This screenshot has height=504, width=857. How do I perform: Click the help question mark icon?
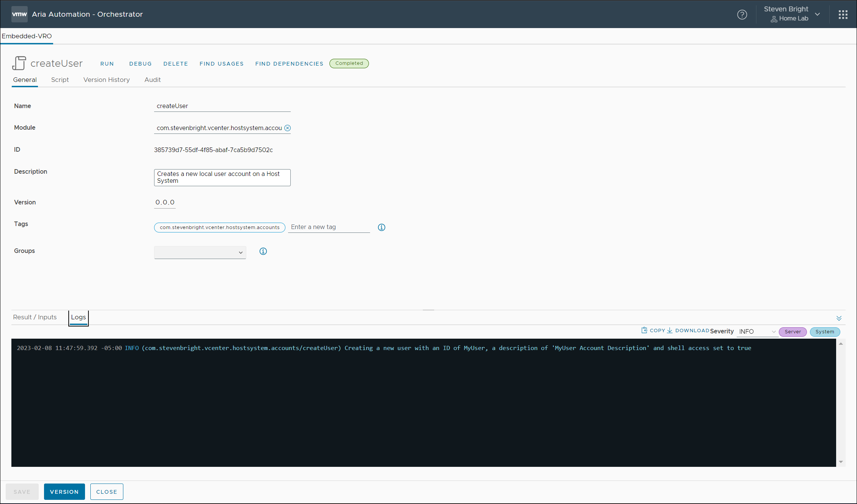tap(742, 14)
